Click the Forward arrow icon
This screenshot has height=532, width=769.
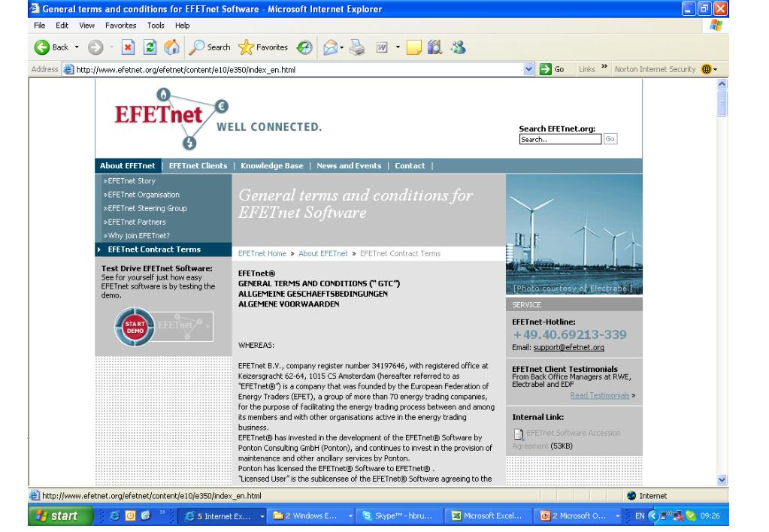click(x=95, y=47)
